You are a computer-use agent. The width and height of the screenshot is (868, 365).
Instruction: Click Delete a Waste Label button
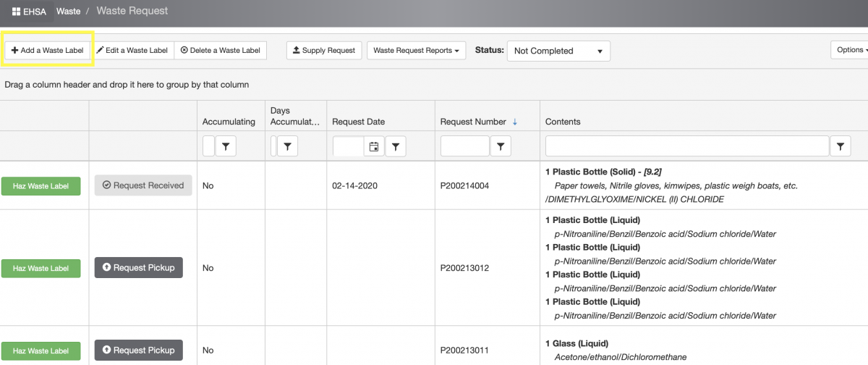tap(220, 51)
